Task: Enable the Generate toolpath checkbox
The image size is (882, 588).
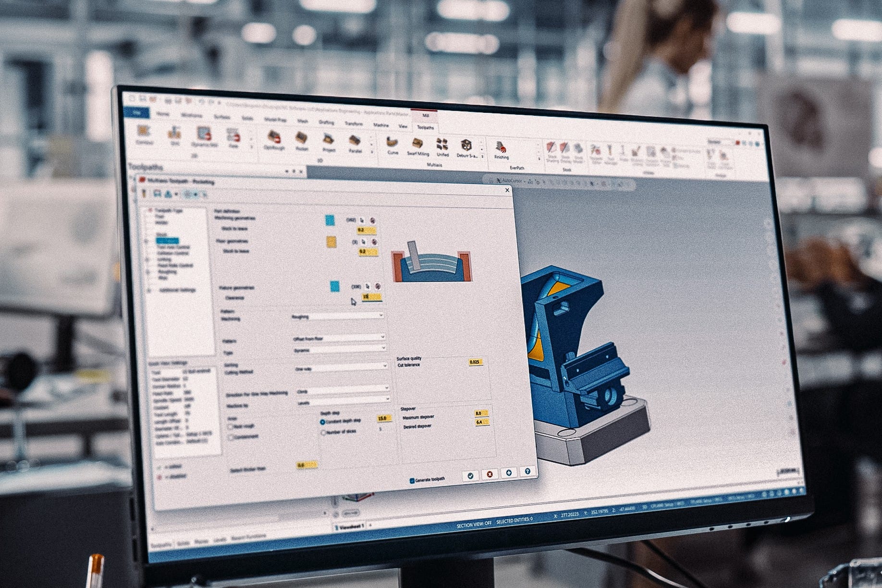Action: click(x=412, y=480)
